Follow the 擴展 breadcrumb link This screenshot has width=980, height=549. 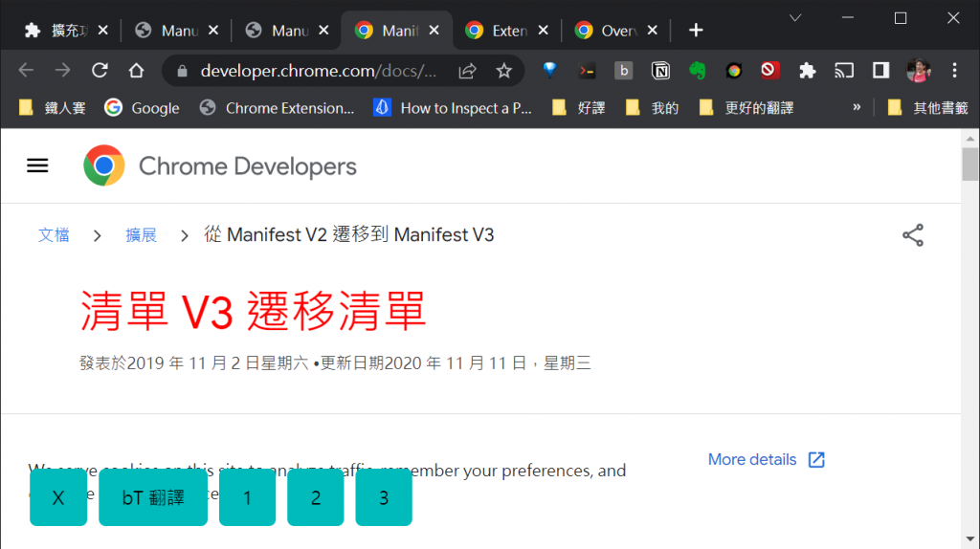tap(141, 235)
